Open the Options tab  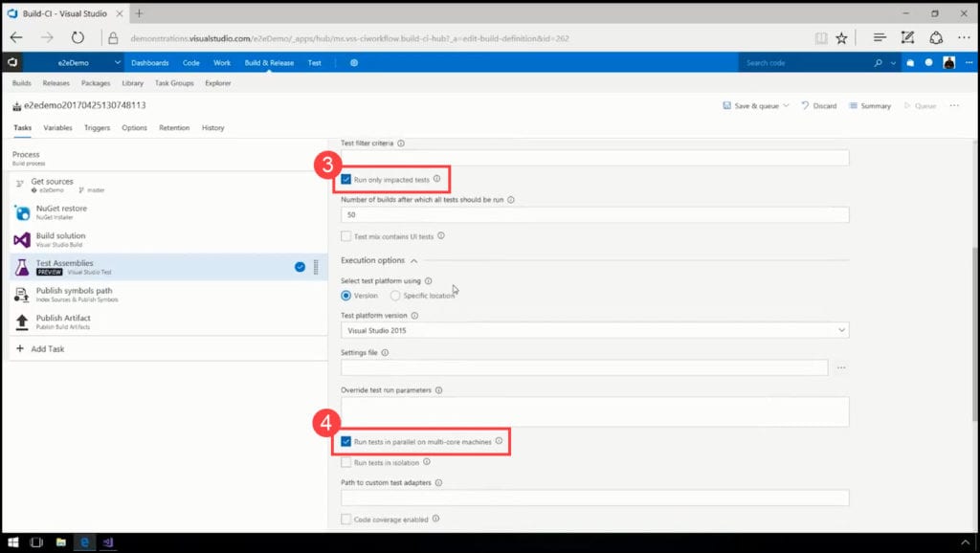[134, 127]
